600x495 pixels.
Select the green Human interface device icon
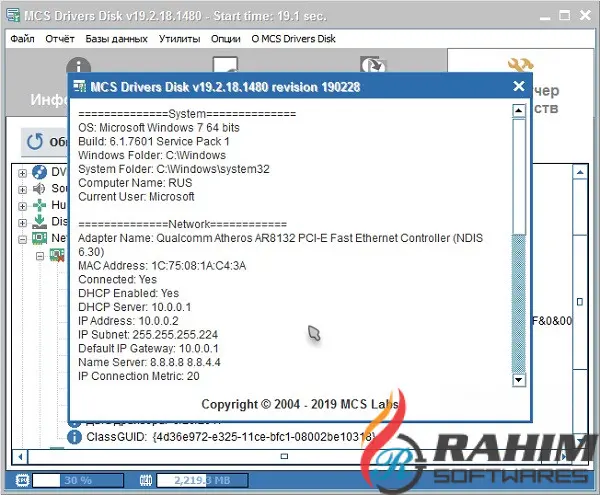tap(39, 205)
